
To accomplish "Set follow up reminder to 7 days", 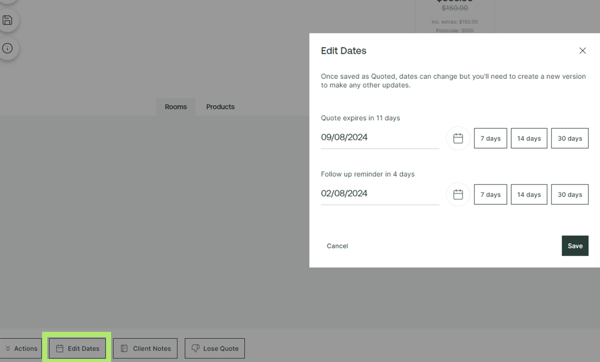I will (x=490, y=194).
